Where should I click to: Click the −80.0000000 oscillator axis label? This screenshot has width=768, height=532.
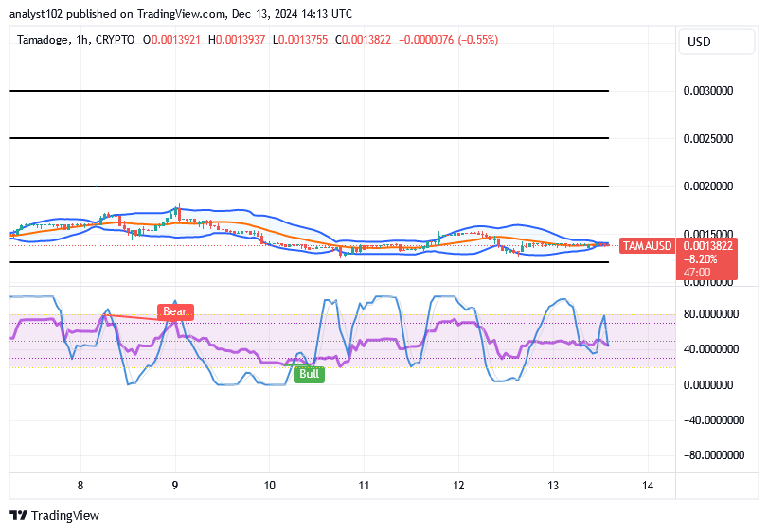[x=714, y=455]
